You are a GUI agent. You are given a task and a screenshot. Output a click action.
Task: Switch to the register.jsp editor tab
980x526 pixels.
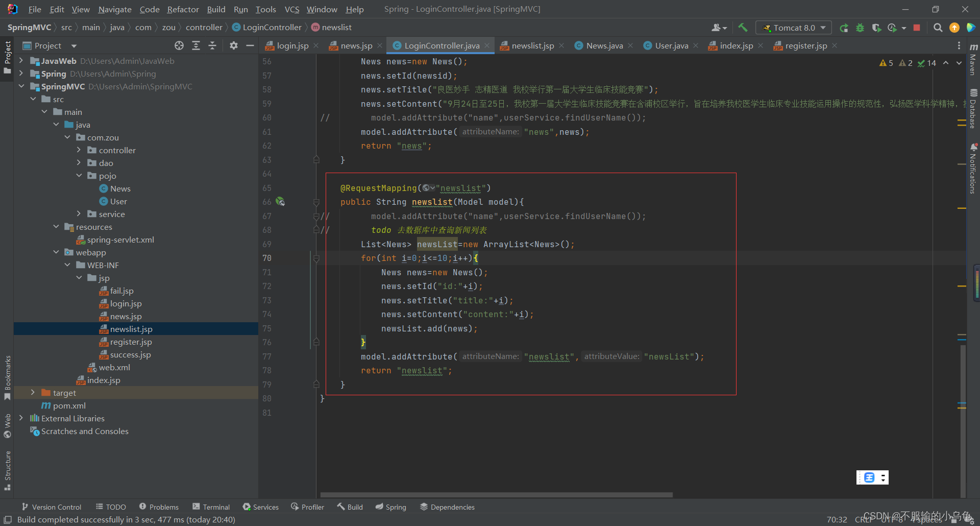806,45
